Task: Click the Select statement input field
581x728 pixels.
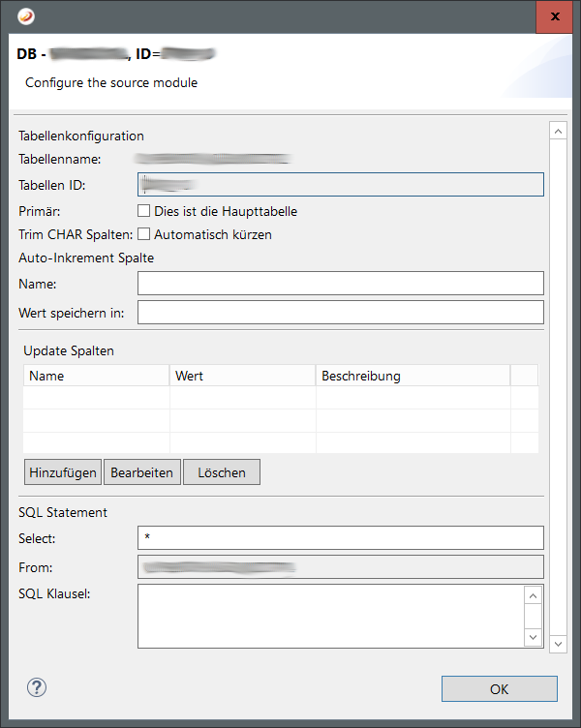Action: (340, 537)
